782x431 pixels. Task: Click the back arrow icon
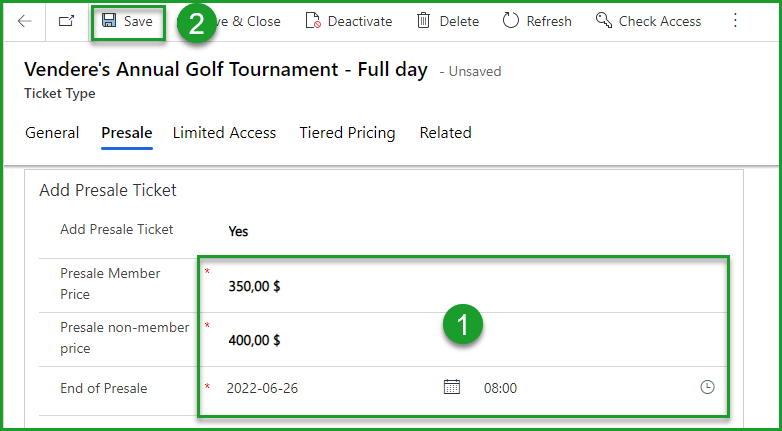(25, 21)
